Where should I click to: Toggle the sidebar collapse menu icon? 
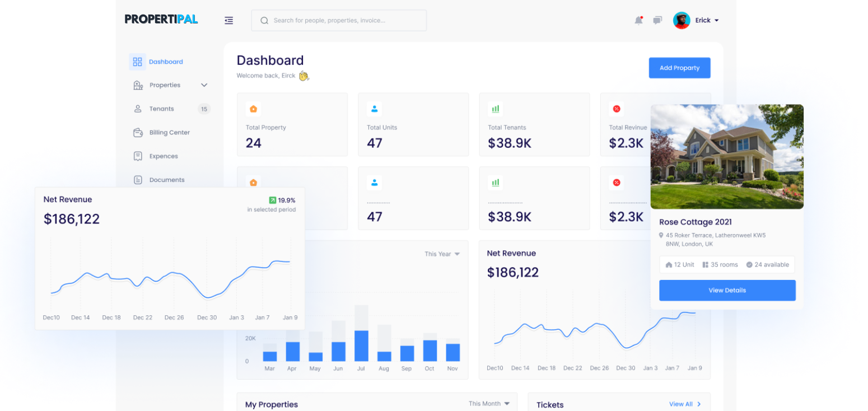point(228,20)
